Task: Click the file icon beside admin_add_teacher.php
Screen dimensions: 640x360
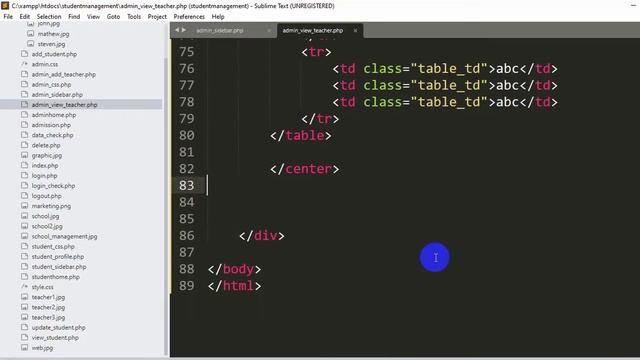Action: [24, 74]
